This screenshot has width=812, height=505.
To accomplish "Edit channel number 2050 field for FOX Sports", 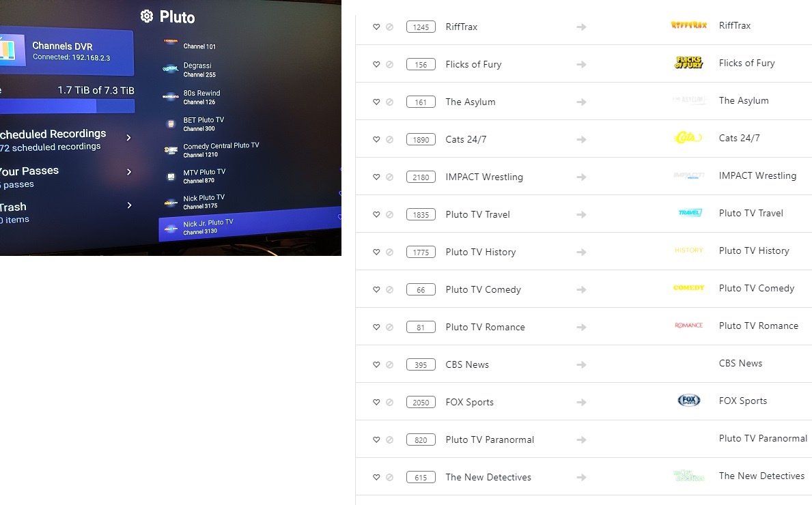I will pyautogui.click(x=421, y=403).
